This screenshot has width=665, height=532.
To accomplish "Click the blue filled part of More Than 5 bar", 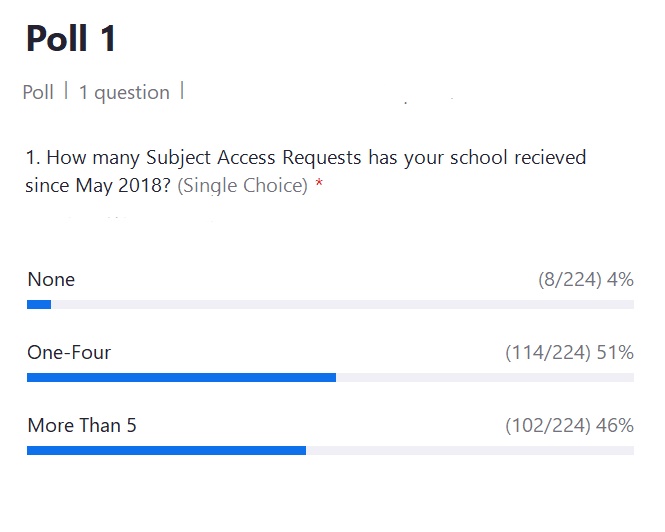I will pos(165,450).
